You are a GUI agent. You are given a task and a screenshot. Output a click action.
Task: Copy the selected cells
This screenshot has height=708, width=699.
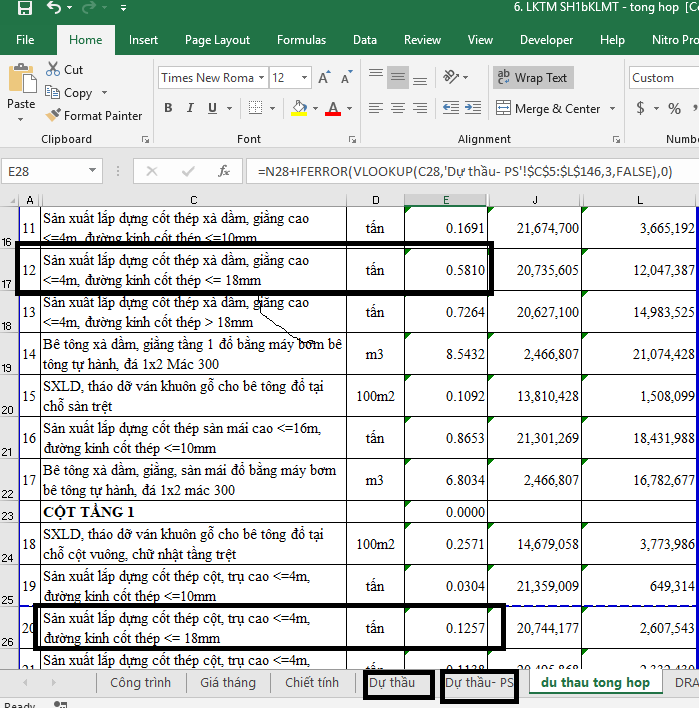pos(69,93)
